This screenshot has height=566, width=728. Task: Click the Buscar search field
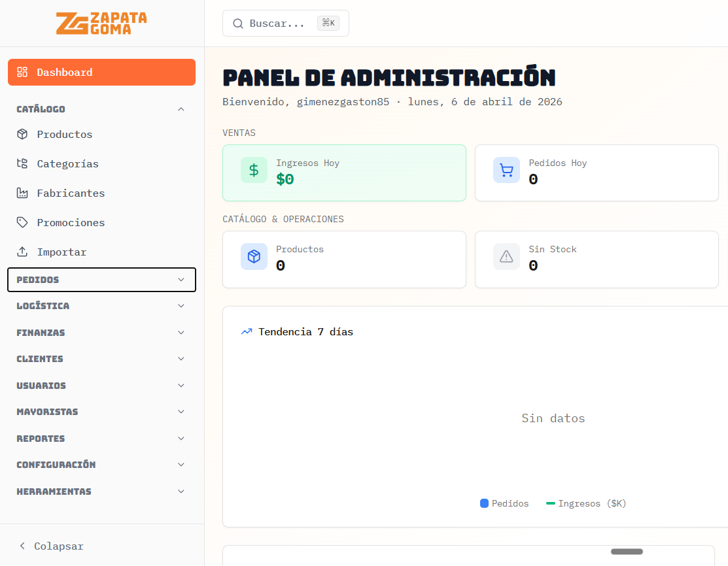pos(286,23)
